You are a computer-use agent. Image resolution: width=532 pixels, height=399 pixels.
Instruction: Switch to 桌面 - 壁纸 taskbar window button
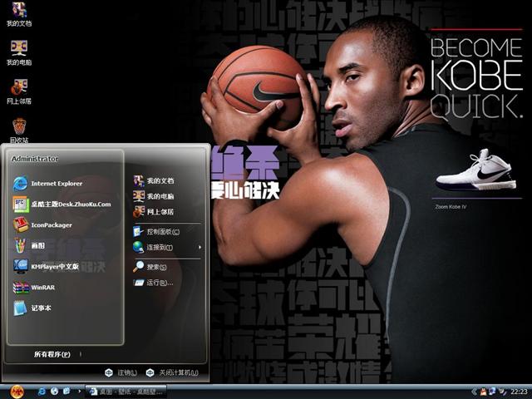click(x=126, y=392)
